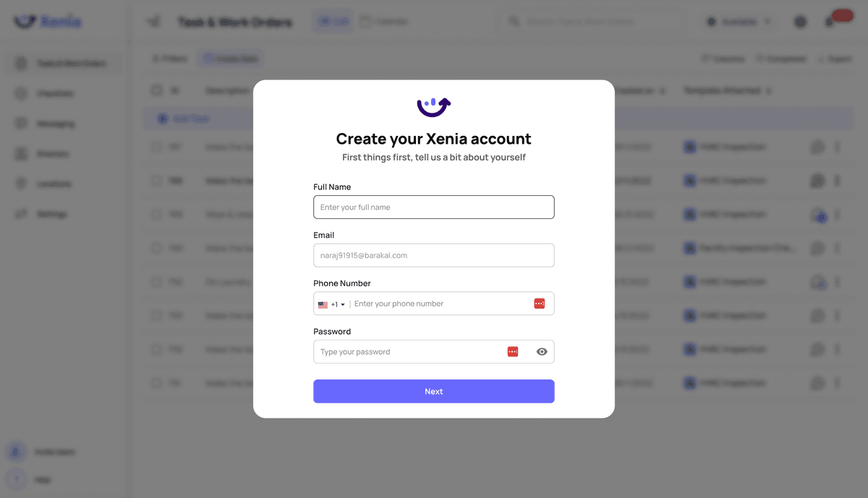This screenshot has height=498, width=868.
Task: Collapse the sidebar using the arrow icon
Action: [x=153, y=20]
